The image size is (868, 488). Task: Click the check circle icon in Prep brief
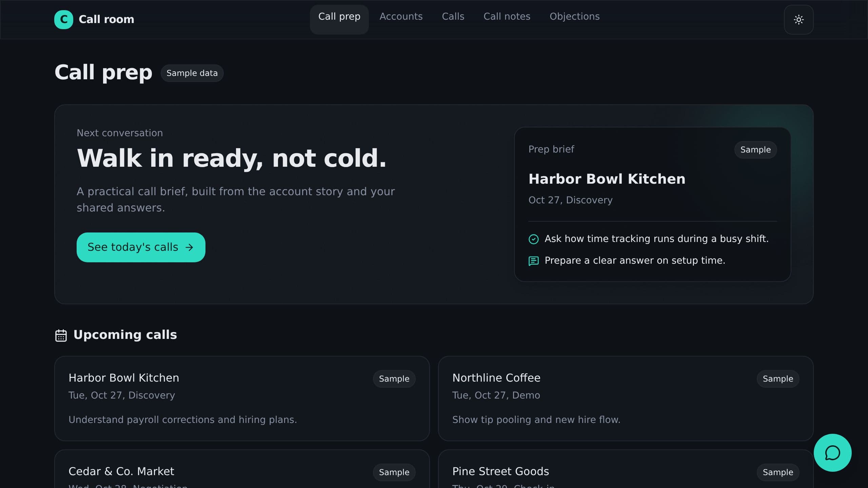tap(533, 239)
